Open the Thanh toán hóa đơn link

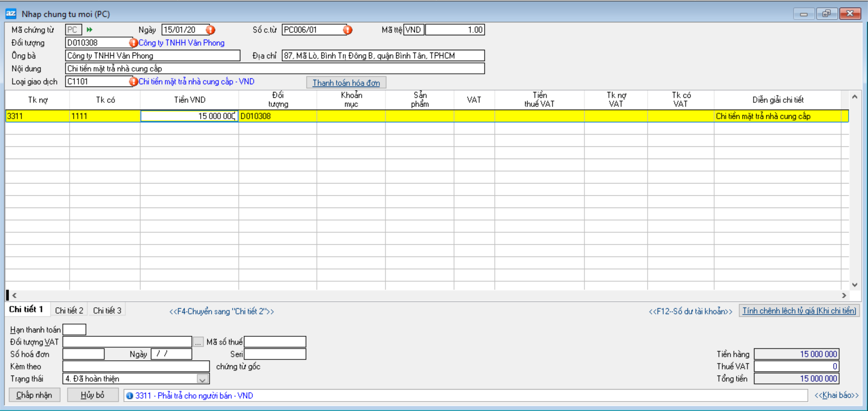[x=346, y=83]
